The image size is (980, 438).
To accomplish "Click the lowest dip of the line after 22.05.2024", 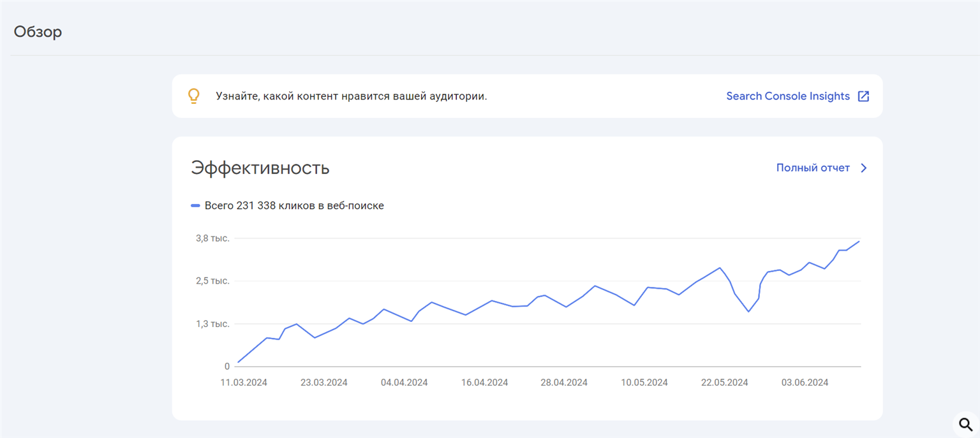I will (x=748, y=311).
